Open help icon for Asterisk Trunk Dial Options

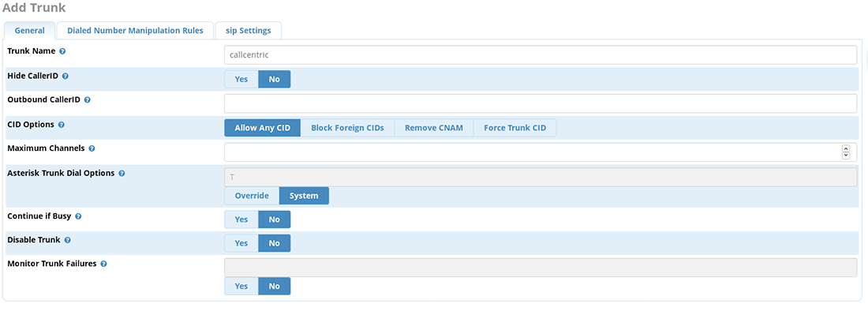[122, 173]
